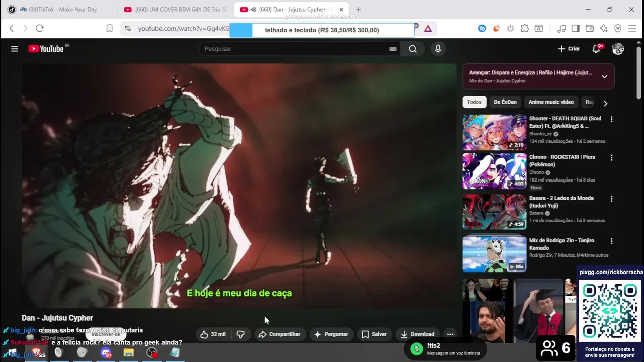Image resolution: width=644 pixels, height=362 pixels.
Task: Toggle the browser sidebar panel icon
Action: pyautogui.click(x=576, y=29)
